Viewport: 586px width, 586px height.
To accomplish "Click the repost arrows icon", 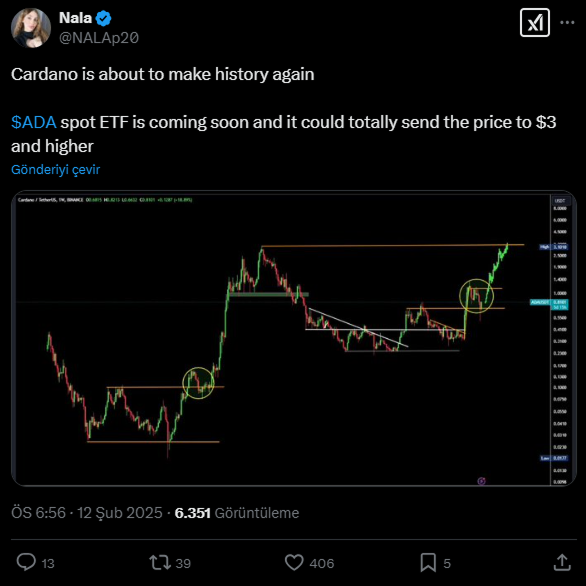I will pos(160,562).
